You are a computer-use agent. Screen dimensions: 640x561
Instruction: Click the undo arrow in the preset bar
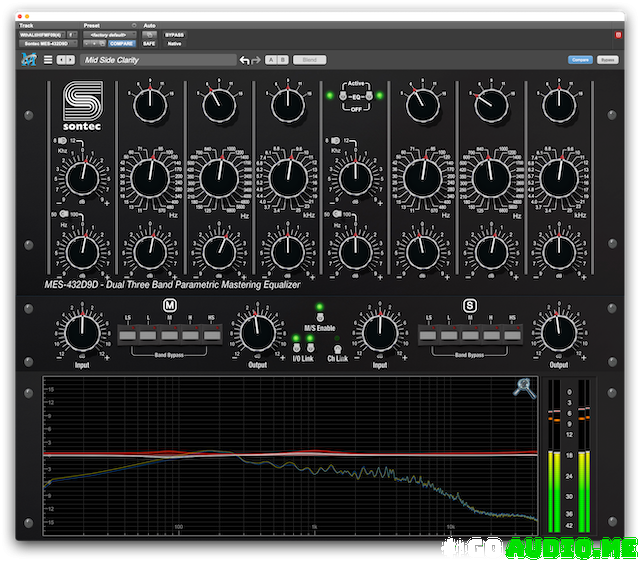[245, 61]
